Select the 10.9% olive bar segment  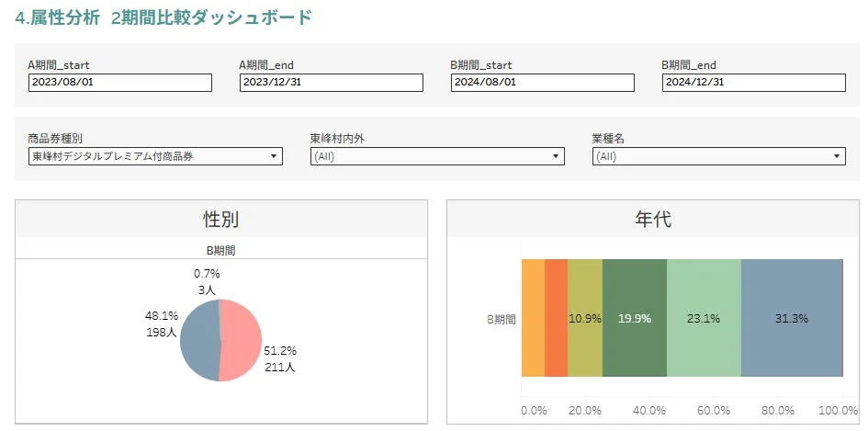pos(585,318)
